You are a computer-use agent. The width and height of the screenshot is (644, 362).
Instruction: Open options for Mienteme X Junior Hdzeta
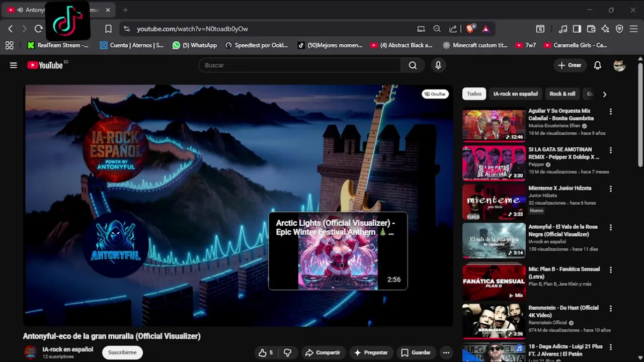coord(611,189)
